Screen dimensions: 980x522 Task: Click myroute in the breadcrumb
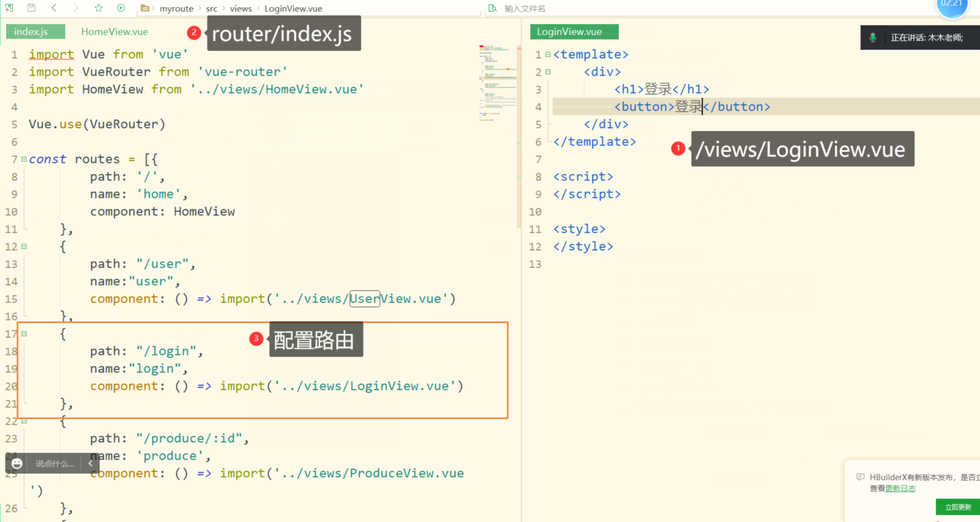click(x=177, y=9)
